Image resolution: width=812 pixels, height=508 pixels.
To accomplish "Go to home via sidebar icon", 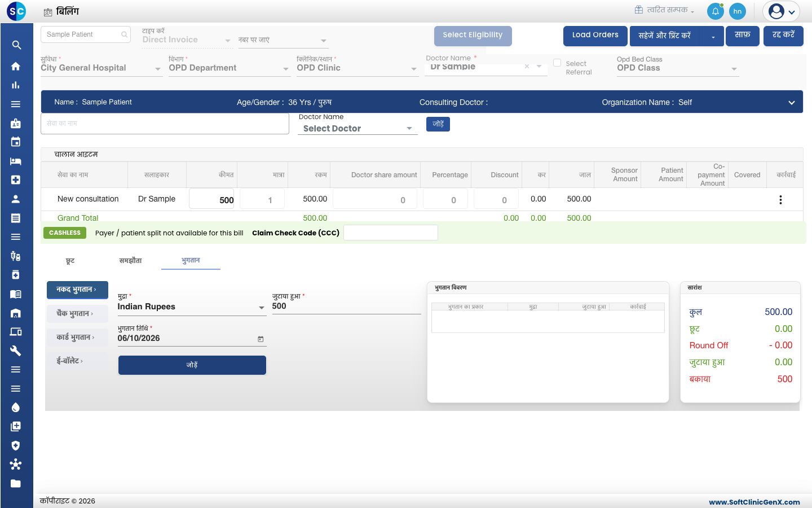I will click(16, 66).
